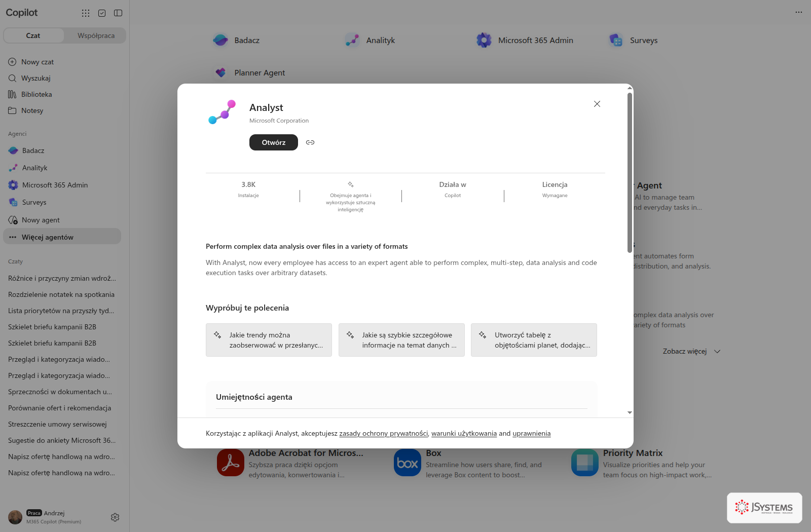Screen dimensions: 811x532
Task: Click the Otwórz button
Action: [x=274, y=142]
